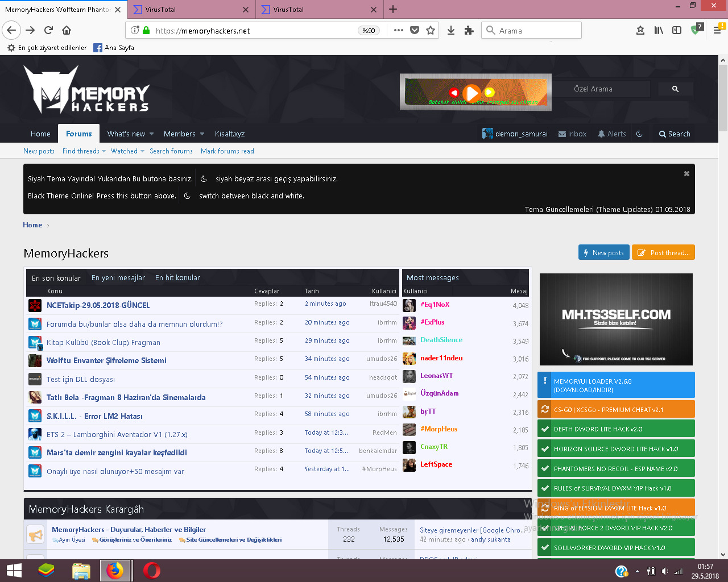The width and height of the screenshot is (728, 582).
Task: Open DEPTH DWORD LITE HACK v2.0 button
Action: (616, 429)
